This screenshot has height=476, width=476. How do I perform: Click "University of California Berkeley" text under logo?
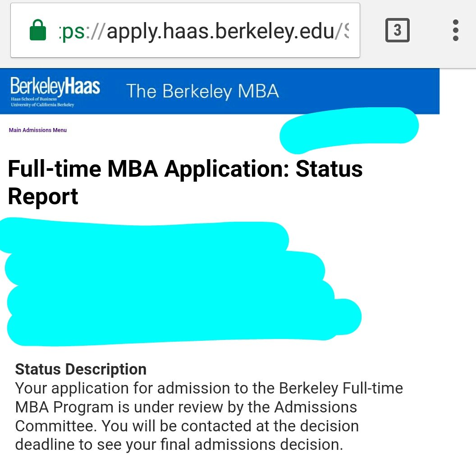(x=42, y=105)
